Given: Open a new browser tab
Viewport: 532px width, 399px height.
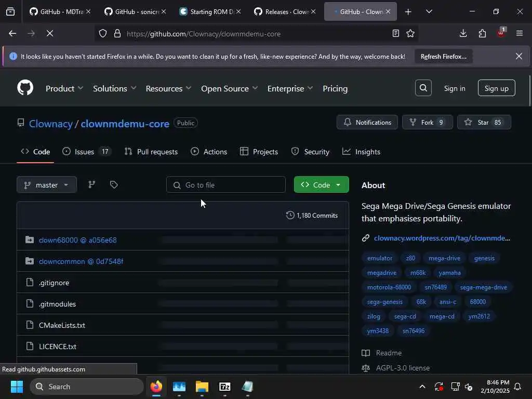Looking at the screenshot, I should tap(408, 12).
